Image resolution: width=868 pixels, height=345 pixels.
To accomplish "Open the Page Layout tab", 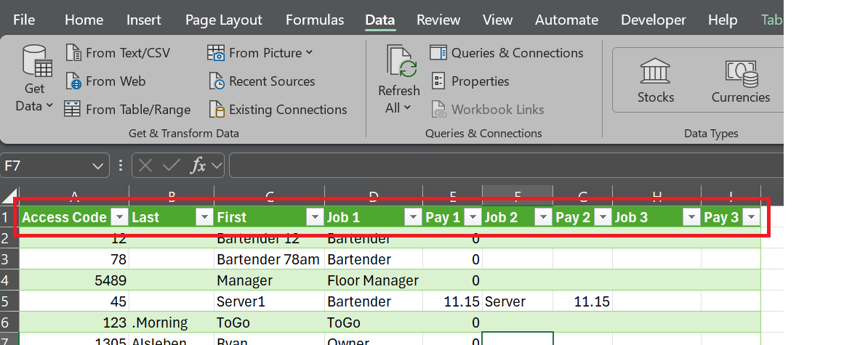I will [223, 20].
